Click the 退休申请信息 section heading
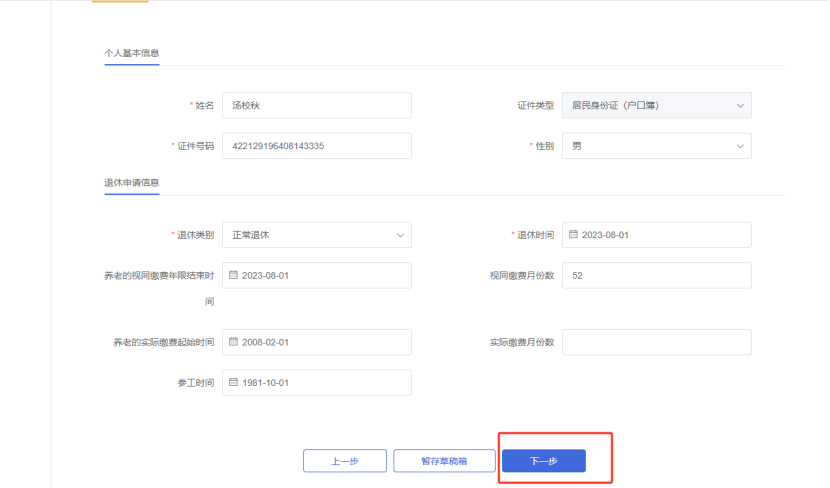Viewport: 830px width, 488px height. (x=132, y=183)
